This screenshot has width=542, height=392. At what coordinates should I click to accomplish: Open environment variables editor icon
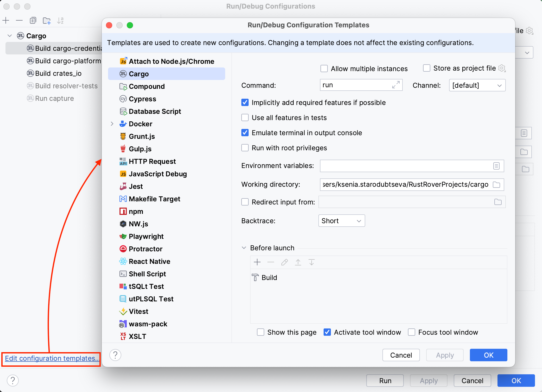click(x=497, y=166)
